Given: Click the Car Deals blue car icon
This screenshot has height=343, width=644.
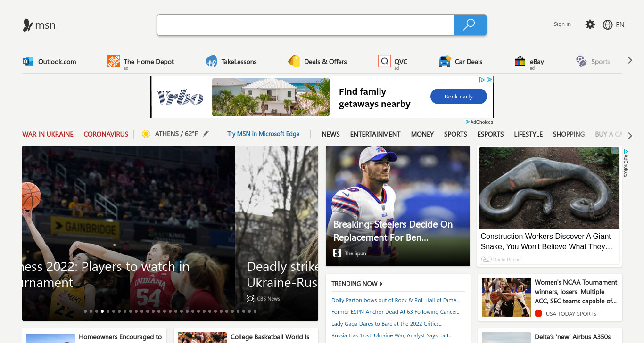Looking at the screenshot, I should (445, 61).
